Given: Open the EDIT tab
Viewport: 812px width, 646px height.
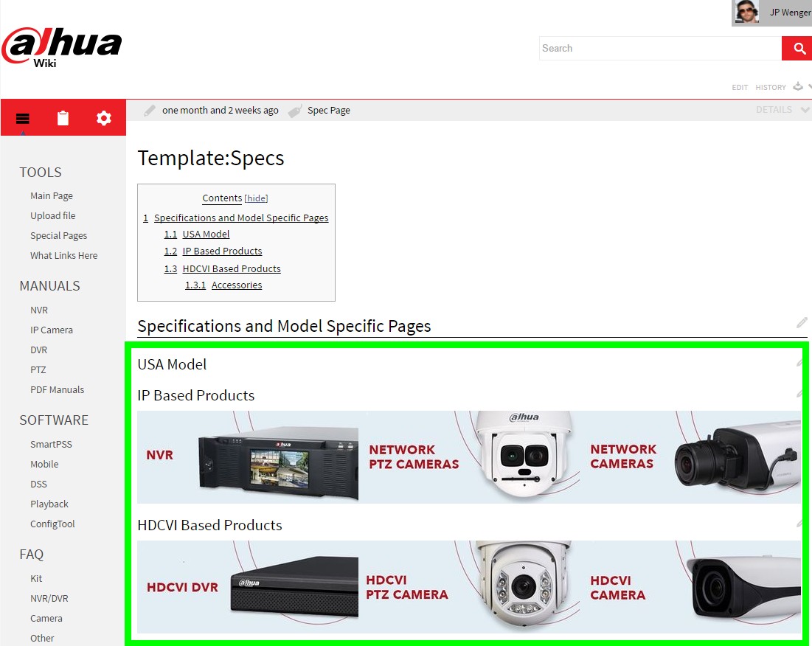Looking at the screenshot, I should point(740,88).
